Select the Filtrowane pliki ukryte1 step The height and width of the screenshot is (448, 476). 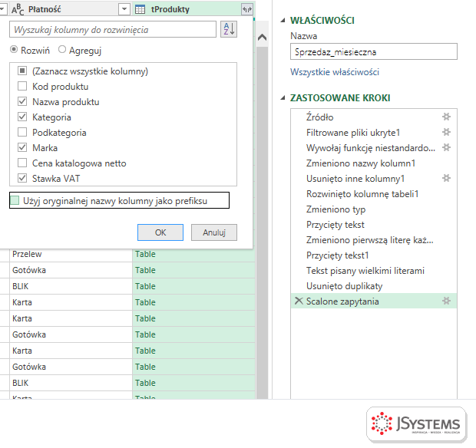click(x=374, y=132)
